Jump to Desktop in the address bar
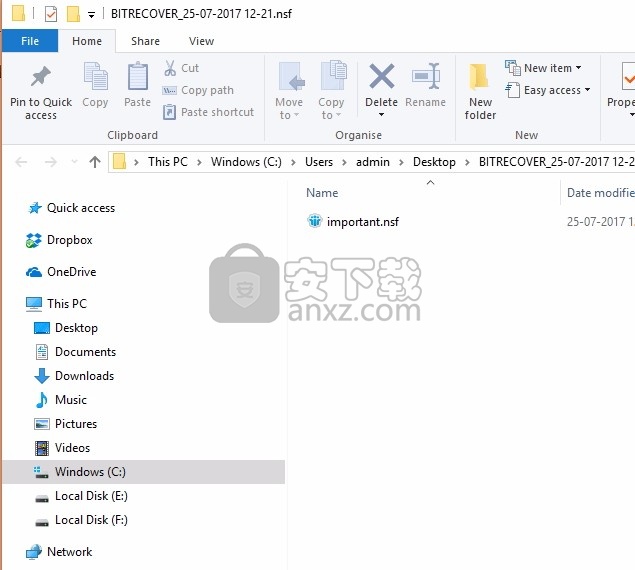The width and height of the screenshot is (635, 570). click(x=434, y=162)
